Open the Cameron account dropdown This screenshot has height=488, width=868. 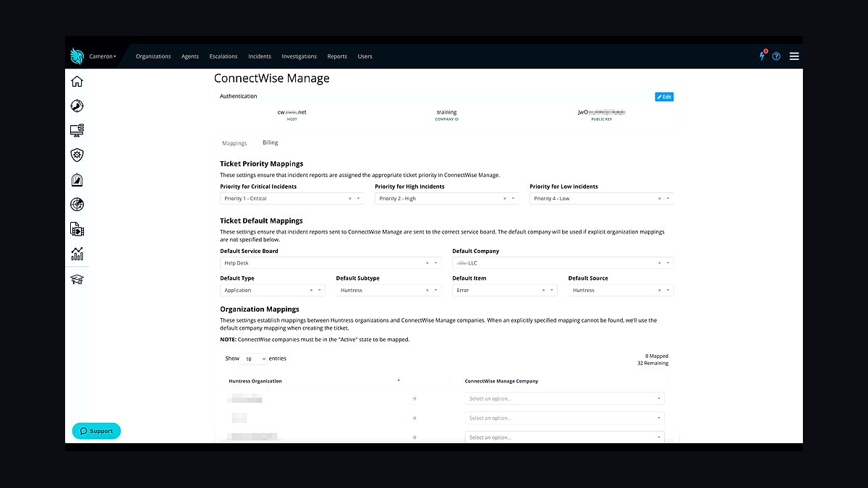click(x=103, y=56)
